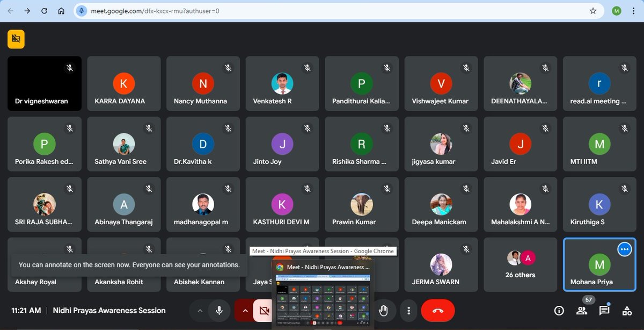Select the KASTHURI DEVI M avatar
The image size is (644, 330).
point(282,204)
